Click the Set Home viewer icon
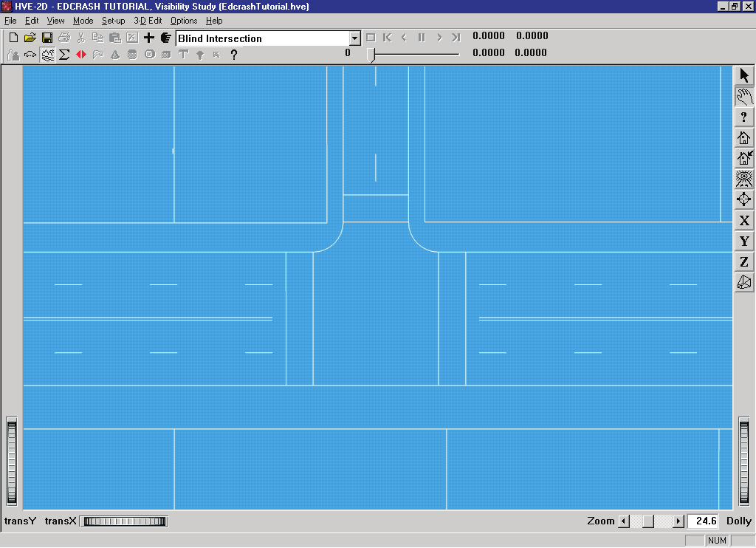Screen dimensions: 756x548 (x=744, y=158)
